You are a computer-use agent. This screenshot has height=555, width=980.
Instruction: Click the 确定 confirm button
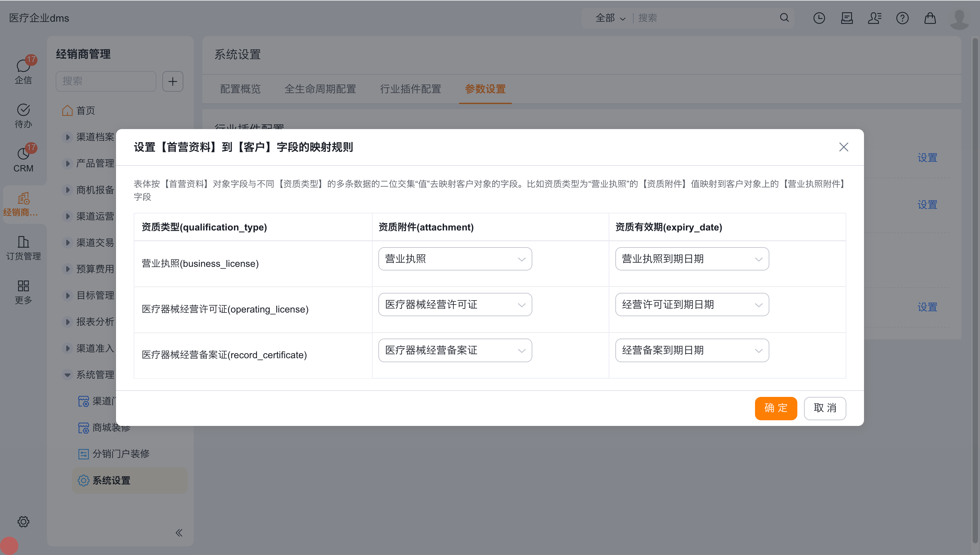pyautogui.click(x=775, y=408)
